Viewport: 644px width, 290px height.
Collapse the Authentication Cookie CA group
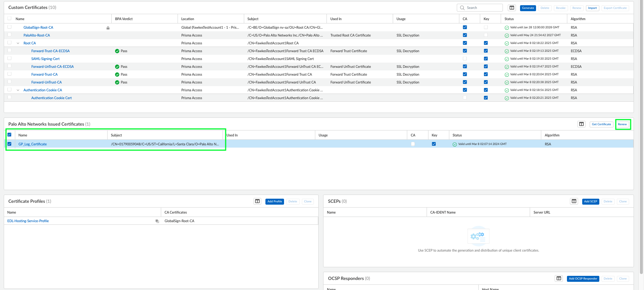coord(18,90)
